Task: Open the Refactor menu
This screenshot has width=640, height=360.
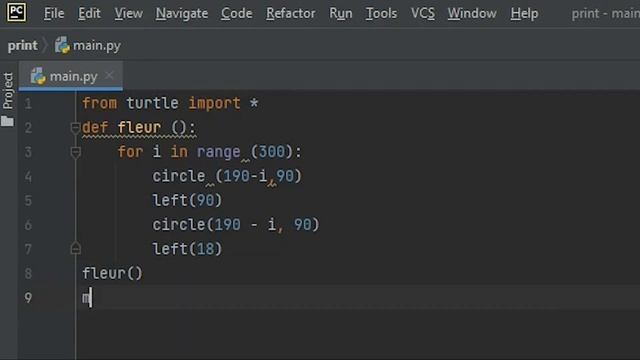Action: (291, 13)
